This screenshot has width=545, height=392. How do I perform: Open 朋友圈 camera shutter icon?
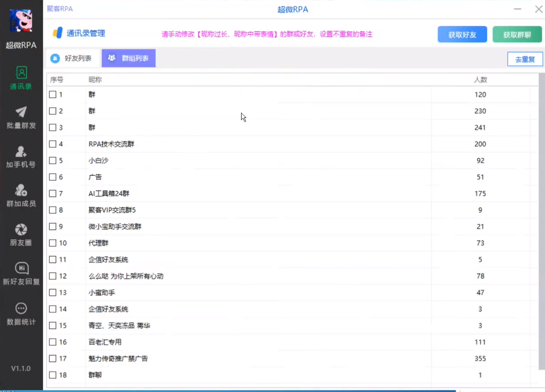point(21,229)
